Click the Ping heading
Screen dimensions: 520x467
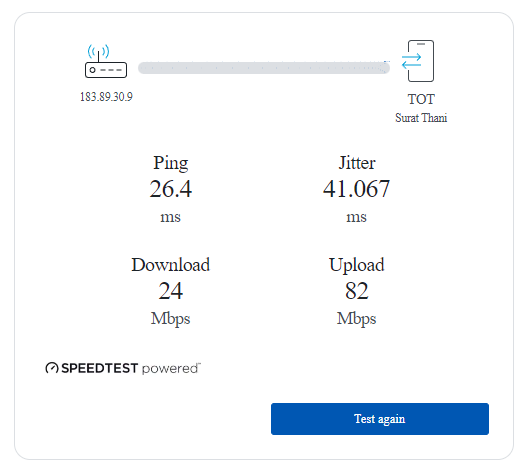coord(170,163)
